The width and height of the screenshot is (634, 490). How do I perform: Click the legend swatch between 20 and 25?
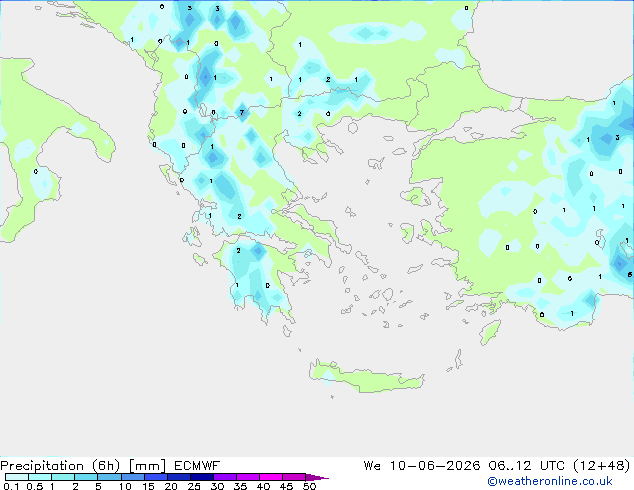click(x=179, y=477)
